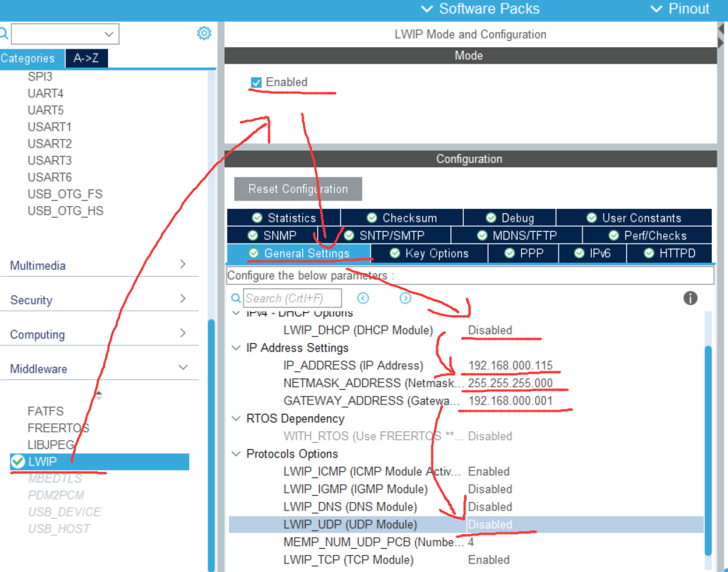The width and height of the screenshot is (728, 572).
Task: Select FREERTOS middleware
Action: [x=58, y=428]
